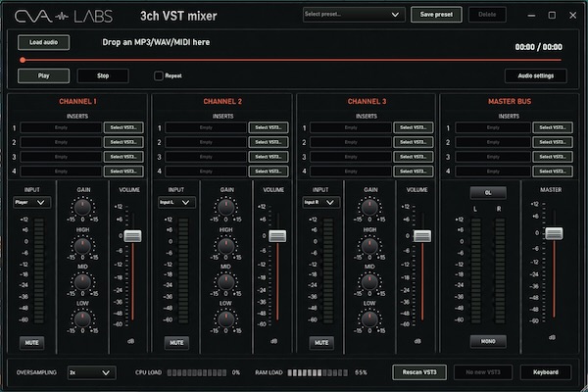The image size is (588, 392).
Task: Mute Channel 2
Action: [x=176, y=342]
